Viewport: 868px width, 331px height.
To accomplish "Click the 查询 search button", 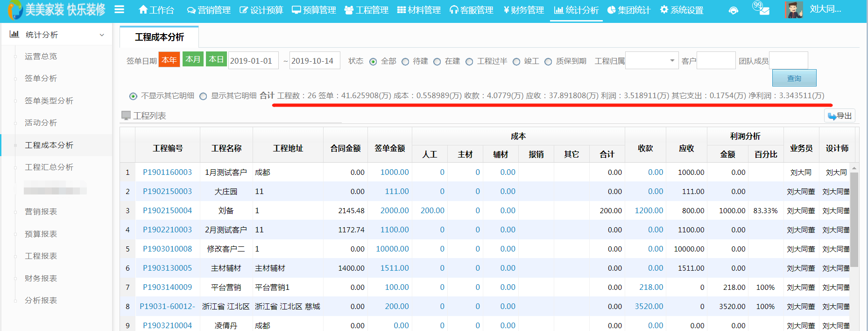I will [x=794, y=78].
